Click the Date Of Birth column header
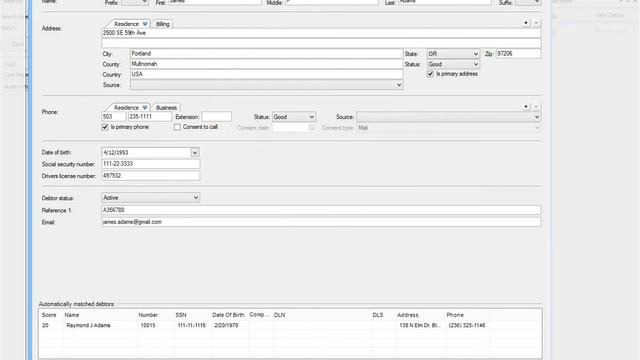Screen dimensions: 640x360 point(228,315)
